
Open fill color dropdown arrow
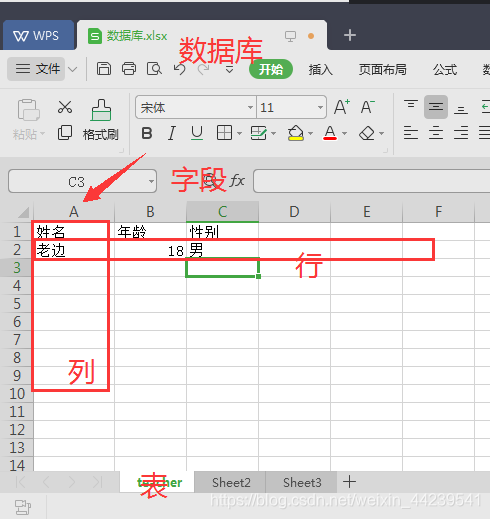[310, 134]
